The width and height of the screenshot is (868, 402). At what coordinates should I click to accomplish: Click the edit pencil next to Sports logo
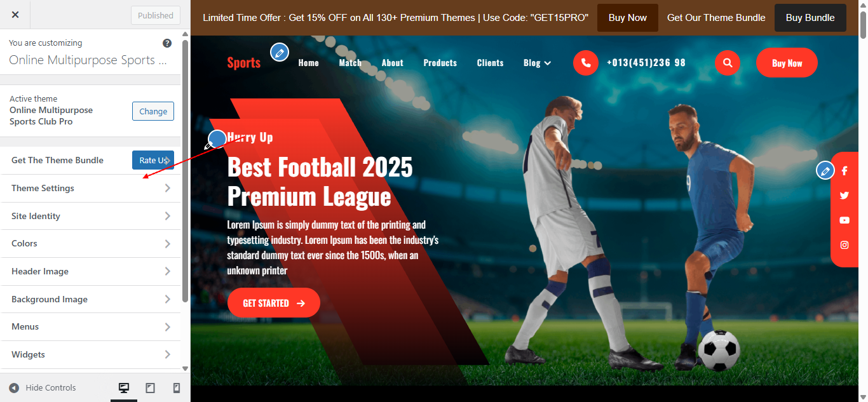tap(280, 52)
